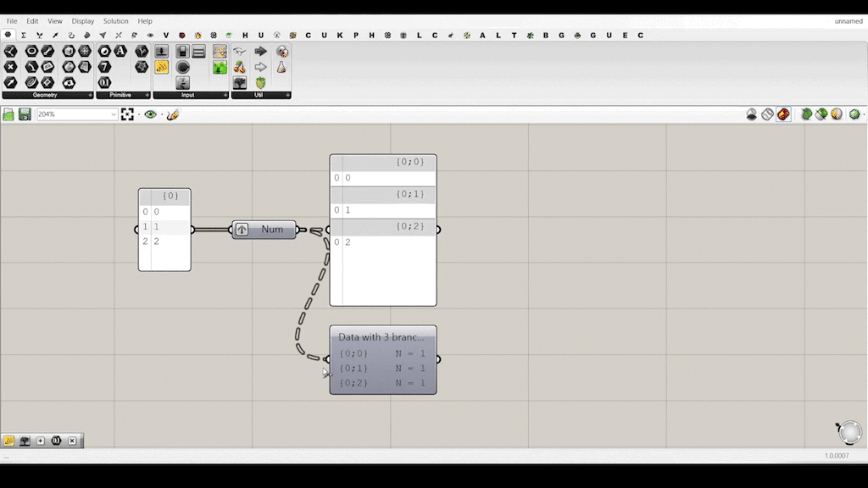Switch to the Maths sigma tab
Image resolution: width=868 pixels, height=488 pixels.
click(24, 36)
